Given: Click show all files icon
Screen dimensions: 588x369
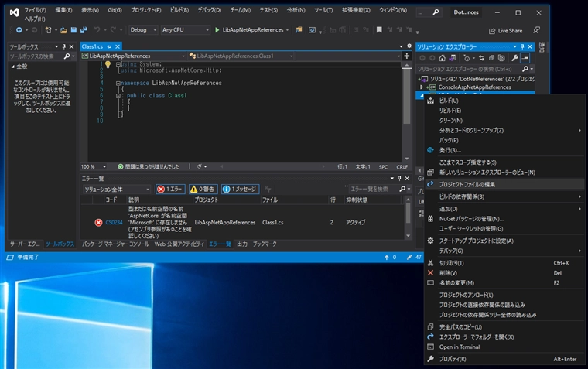Looking at the screenshot, I should click(501, 58).
